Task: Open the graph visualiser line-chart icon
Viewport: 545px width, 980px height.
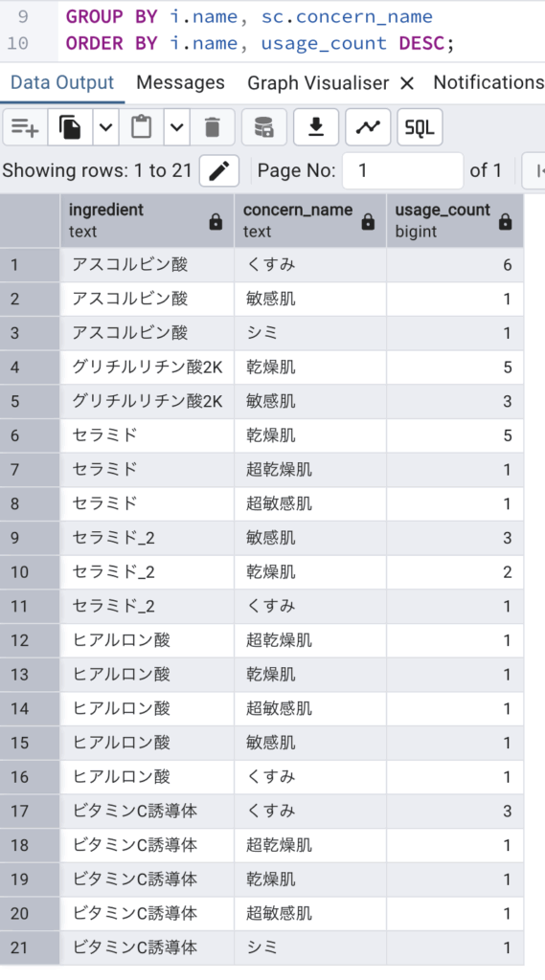Action: pyautogui.click(x=368, y=127)
